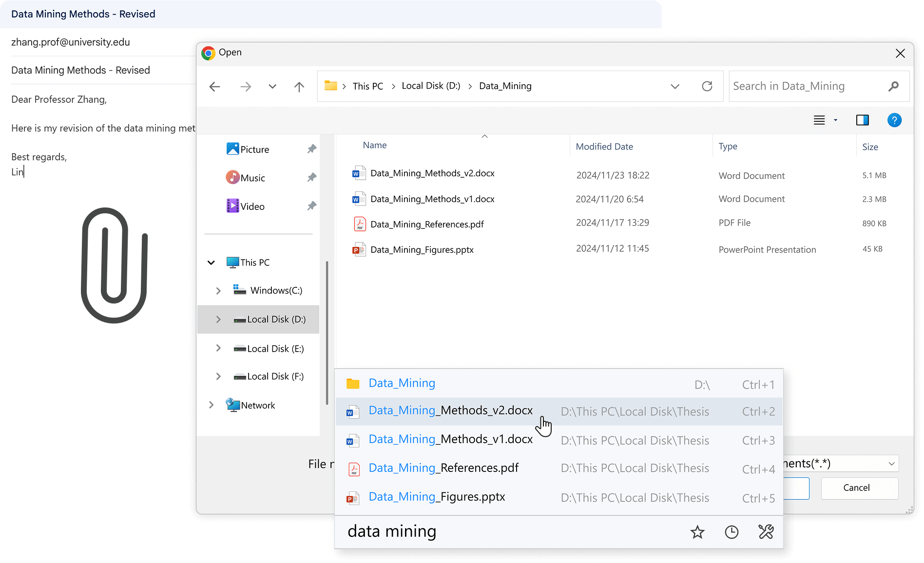Select Data_Mining_References.pdf in file list
The image size is (924, 563).
click(619, 224)
